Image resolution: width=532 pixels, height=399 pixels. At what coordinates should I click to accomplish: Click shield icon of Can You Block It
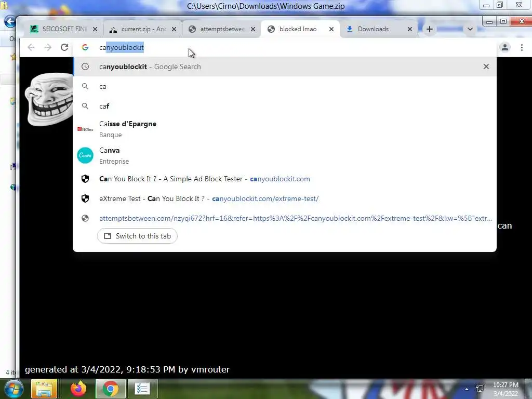pyautogui.click(x=85, y=179)
